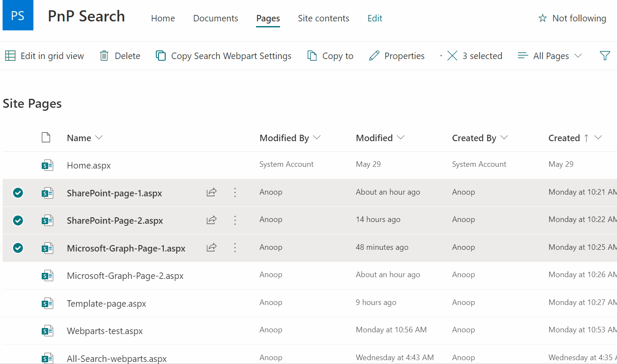Click the filter funnel icon
Image resolution: width=617 pixels, height=364 pixels.
tap(605, 56)
